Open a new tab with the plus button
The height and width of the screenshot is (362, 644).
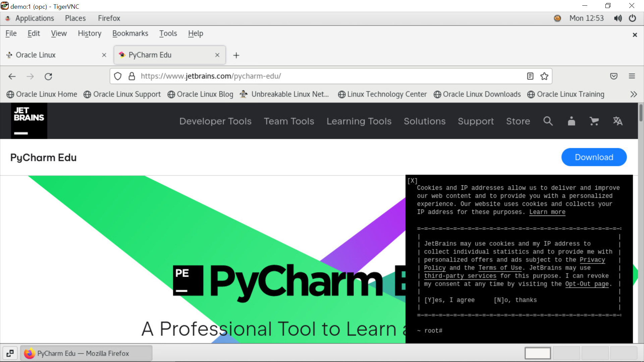tap(236, 55)
